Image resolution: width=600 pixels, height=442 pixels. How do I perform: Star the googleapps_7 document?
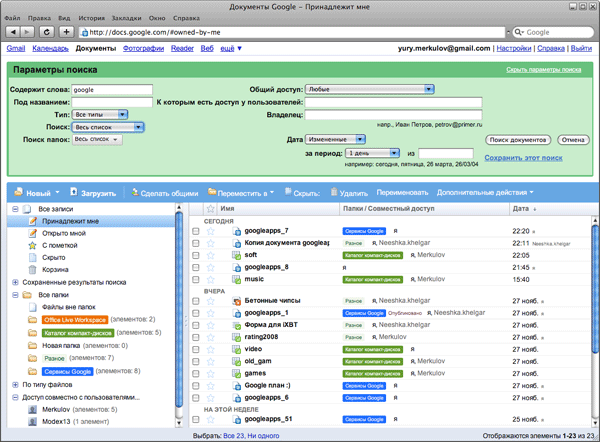pyautogui.click(x=210, y=231)
